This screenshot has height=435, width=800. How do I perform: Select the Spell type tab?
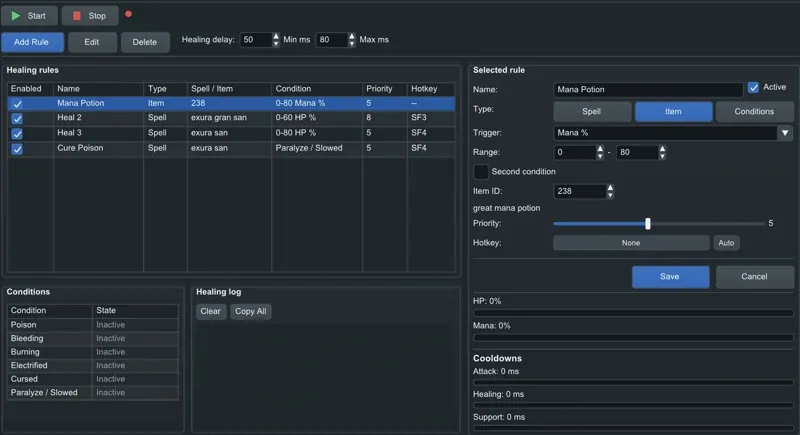click(592, 112)
